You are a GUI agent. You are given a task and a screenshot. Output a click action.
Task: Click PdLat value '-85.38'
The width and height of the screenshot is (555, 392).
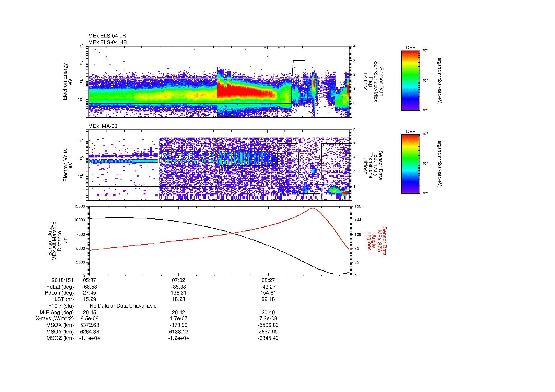click(179, 287)
